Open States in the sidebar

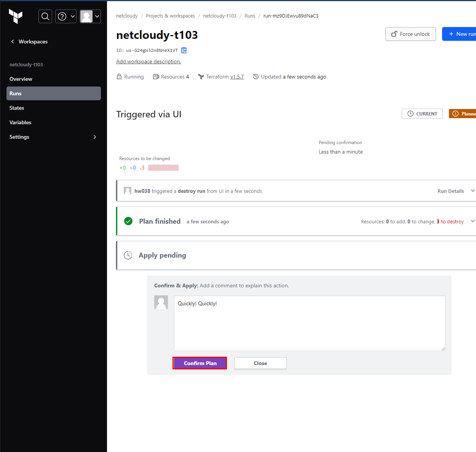[54, 108]
